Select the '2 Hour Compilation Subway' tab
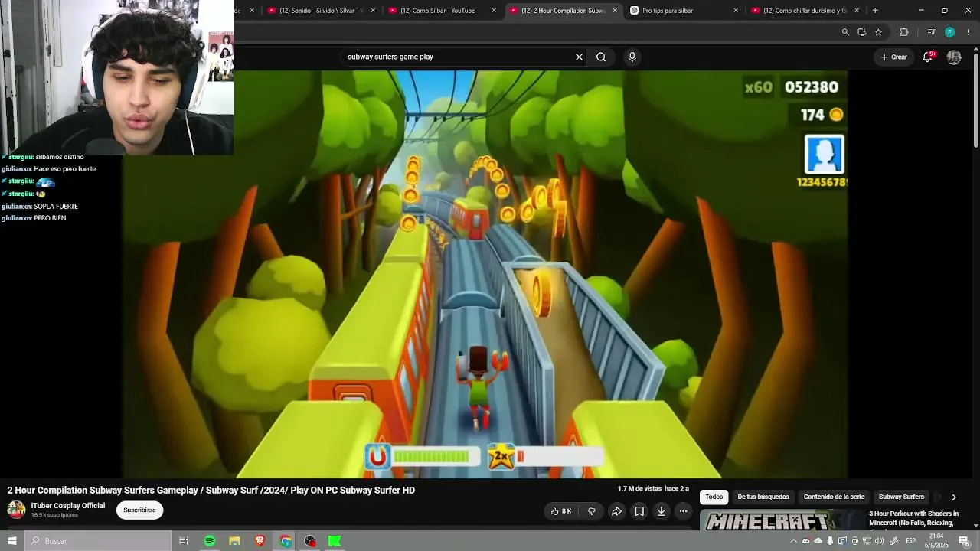 (563, 11)
